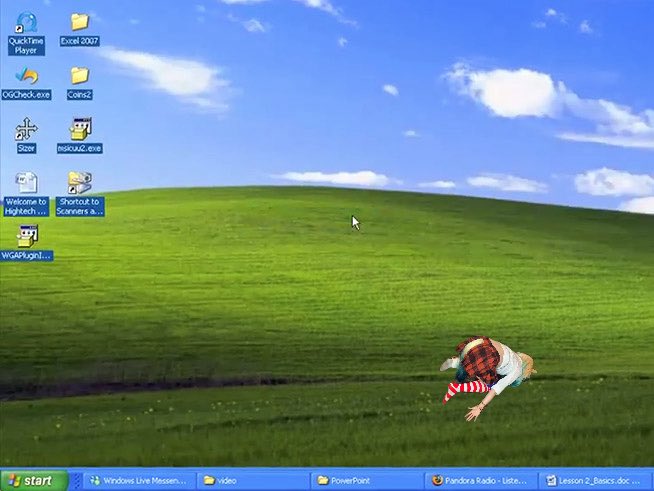Image resolution: width=654 pixels, height=491 pixels.
Task: Click the tumbling cartoon character on grass
Action: click(488, 377)
